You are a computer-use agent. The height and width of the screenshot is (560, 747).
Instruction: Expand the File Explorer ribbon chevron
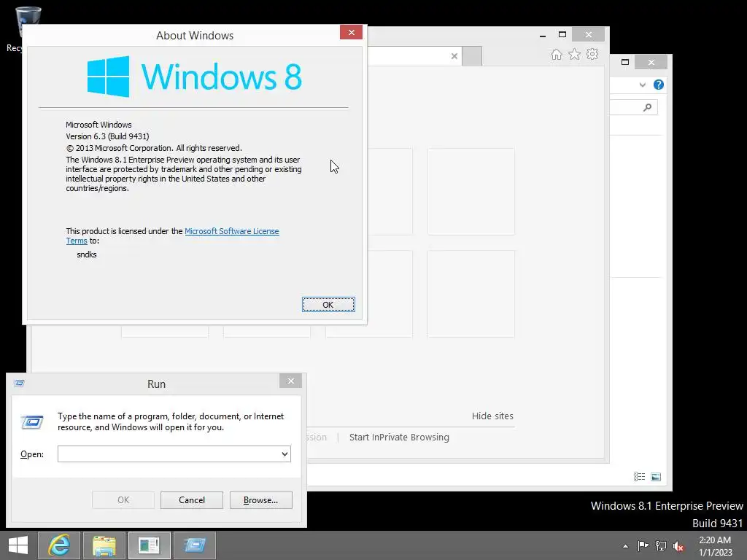pos(642,85)
